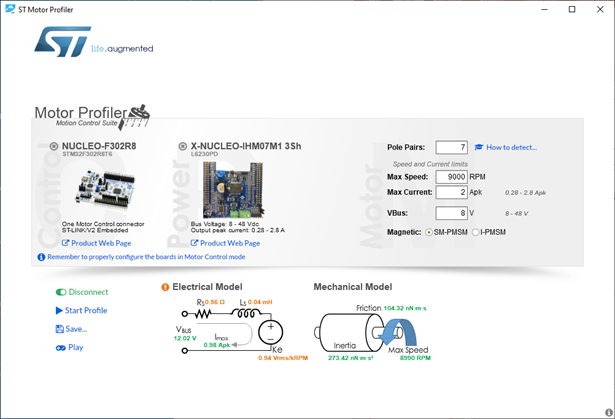Click the X-NUCLEO-IHM07M1 power board image

pyautogui.click(x=231, y=188)
